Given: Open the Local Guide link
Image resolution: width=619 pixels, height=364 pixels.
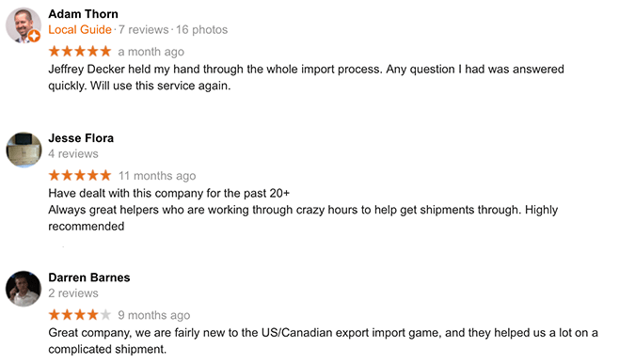Looking at the screenshot, I should (80, 29).
